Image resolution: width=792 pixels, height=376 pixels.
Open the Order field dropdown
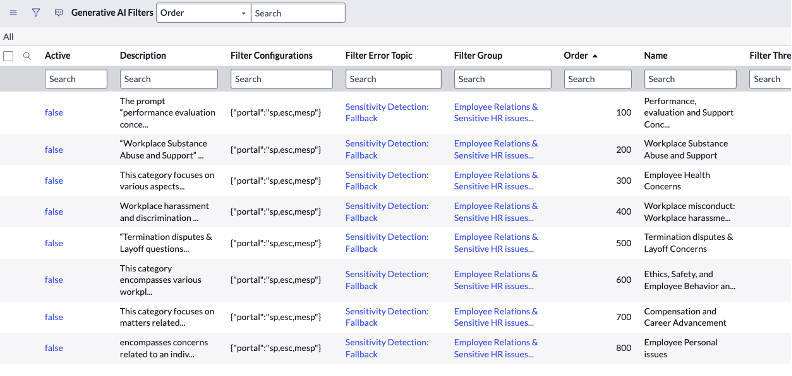[x=204, y=13]
